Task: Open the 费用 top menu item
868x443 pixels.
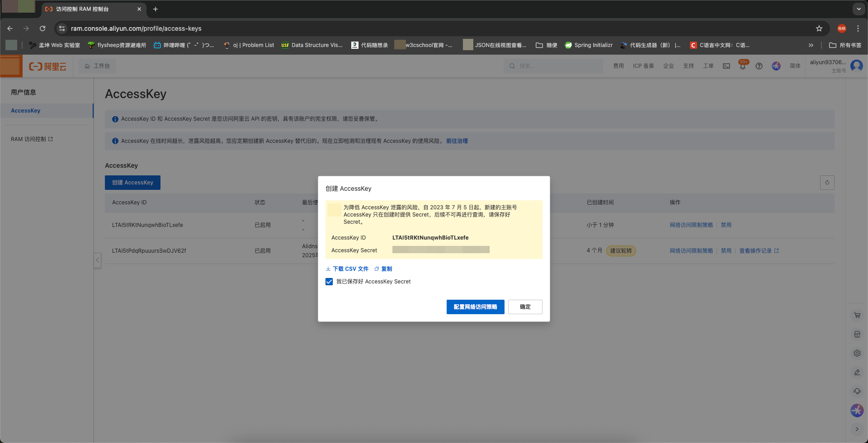Action: (618, 66)
